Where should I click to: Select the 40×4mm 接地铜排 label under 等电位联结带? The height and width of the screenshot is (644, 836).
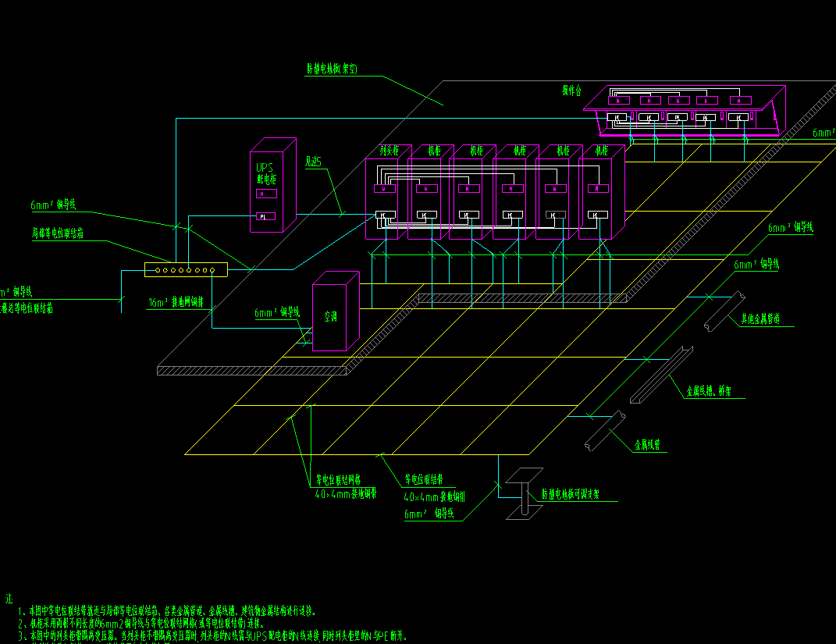[x=434, y=496]
